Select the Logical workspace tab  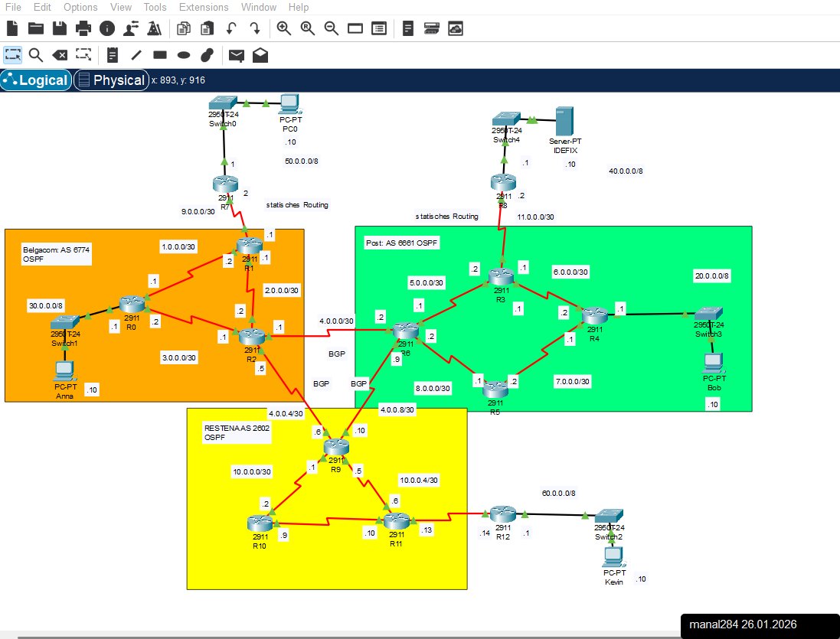(35, 80)
